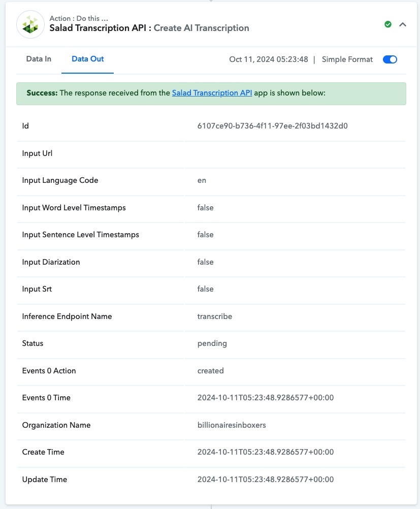Image resolution: width=420 pixels, height=509 pixels.
Task: Click the organization value billionairesinboxers
Action: tap(232, 425)
